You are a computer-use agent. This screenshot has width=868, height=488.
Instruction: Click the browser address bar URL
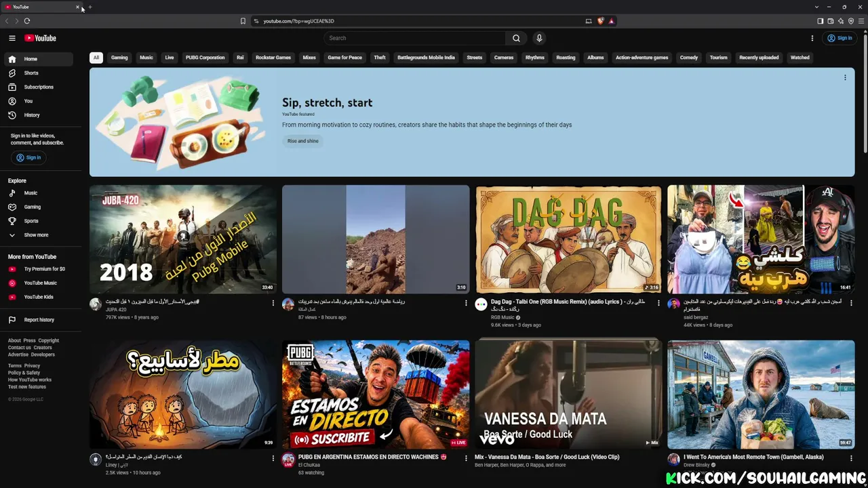(298, 21)
